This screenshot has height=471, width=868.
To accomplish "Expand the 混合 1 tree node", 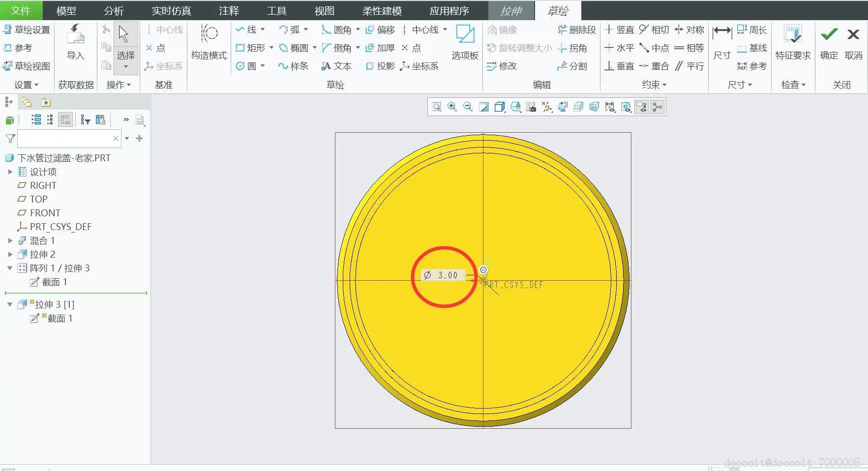I will pos(10,240).
